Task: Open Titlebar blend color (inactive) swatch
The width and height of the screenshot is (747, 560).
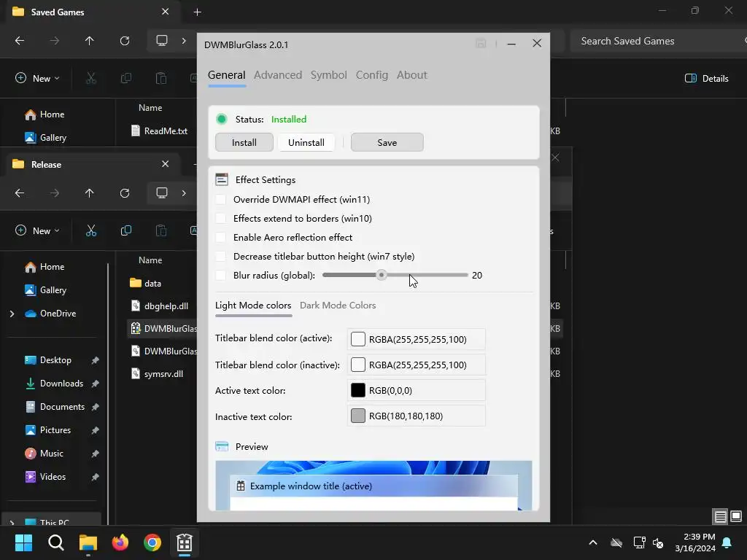Action: pos(357,365)
